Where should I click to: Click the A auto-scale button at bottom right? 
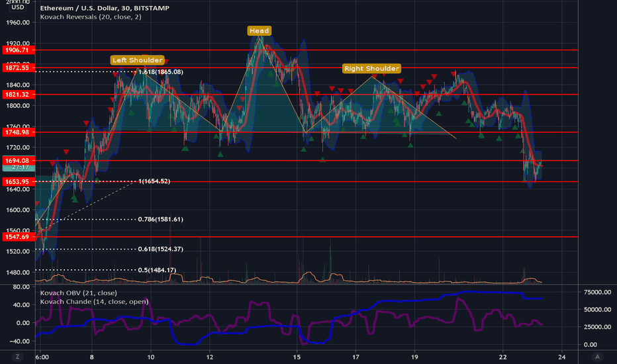click(597, 357)
